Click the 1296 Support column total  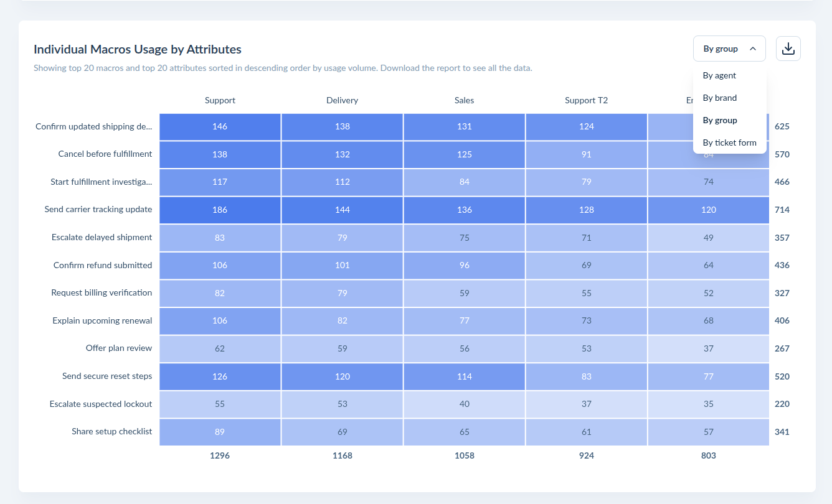click(220, 455)
